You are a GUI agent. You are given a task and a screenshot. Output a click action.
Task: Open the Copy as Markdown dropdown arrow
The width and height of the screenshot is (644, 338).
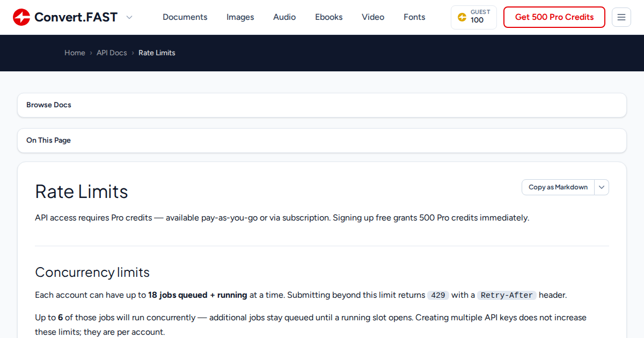tap(602, 187)
